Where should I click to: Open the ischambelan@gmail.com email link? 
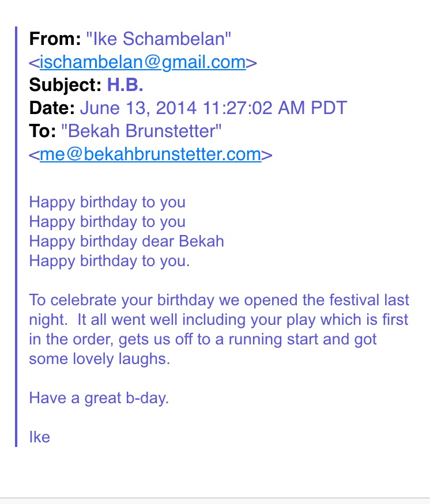click(x=143, y=62)
